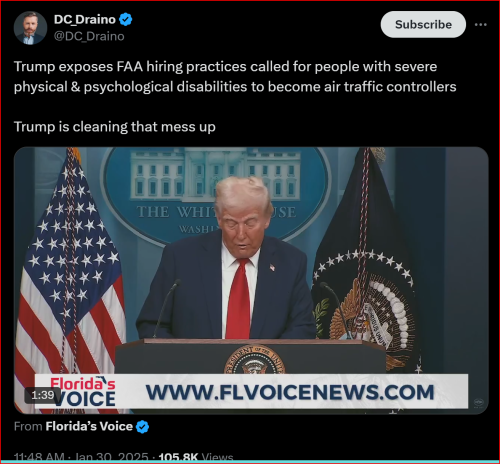Open the 11:48 AM Jan 30, 2025 timestamp
Screen dimensions: 500x464
pos(81,457)
